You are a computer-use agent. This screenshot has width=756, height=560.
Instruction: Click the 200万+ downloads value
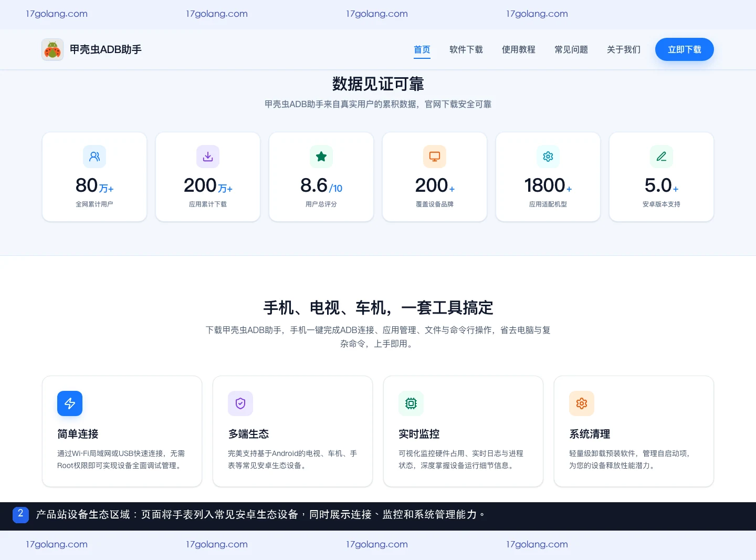208,185
